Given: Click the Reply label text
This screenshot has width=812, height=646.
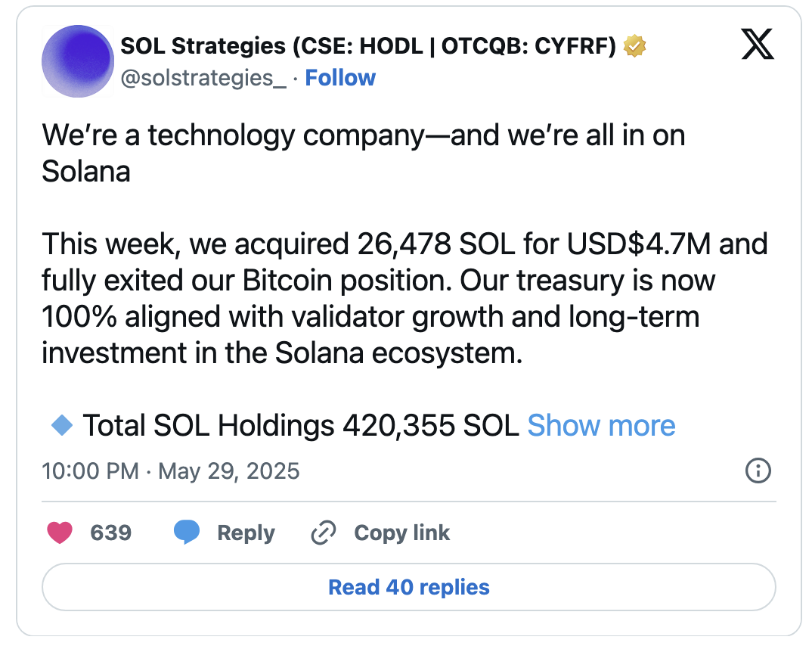Looking at the screenshot, I should pos(246,532).
